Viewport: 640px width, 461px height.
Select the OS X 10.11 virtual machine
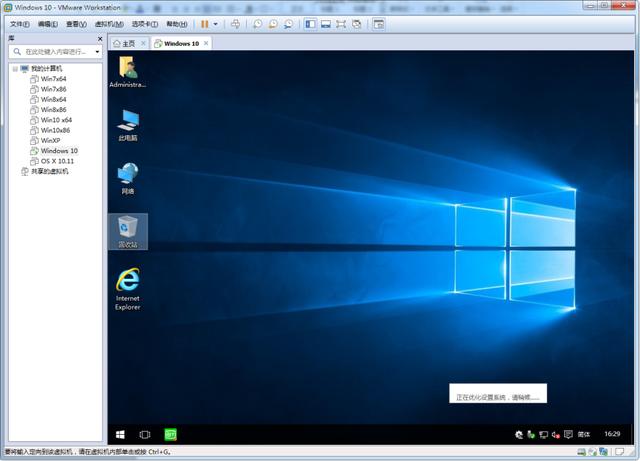(57, 161)
